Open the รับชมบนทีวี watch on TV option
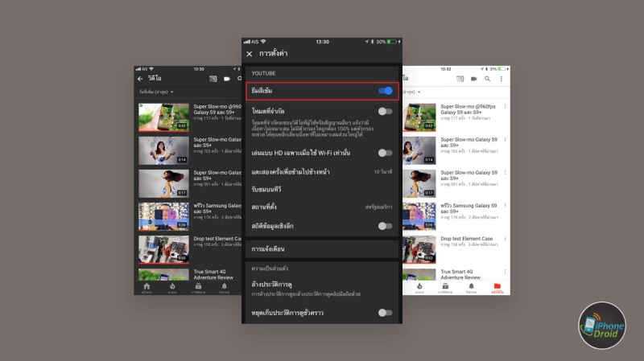Viewport: 644px width, 361px height. (266, 190)
